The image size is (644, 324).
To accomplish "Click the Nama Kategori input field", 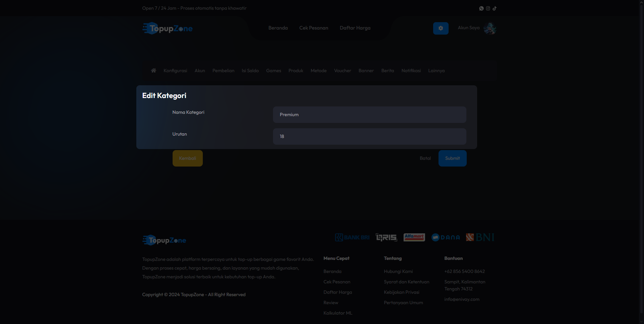I will 369,114.
